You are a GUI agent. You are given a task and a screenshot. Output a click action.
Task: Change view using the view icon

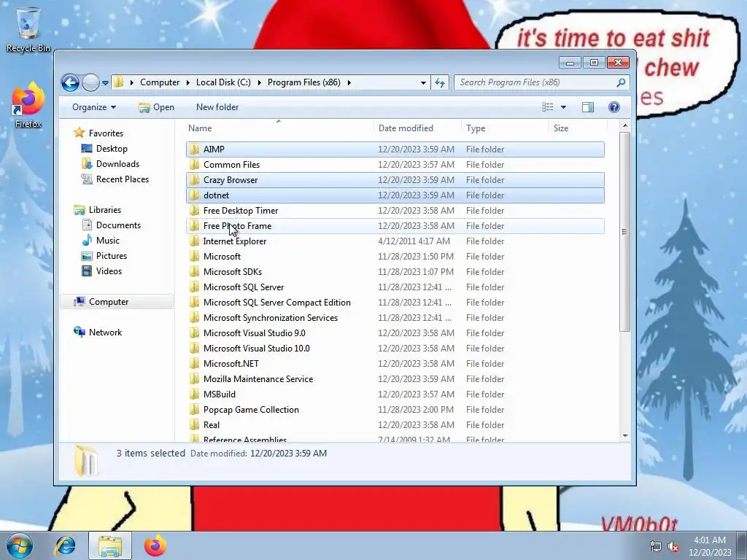point(548,107)
